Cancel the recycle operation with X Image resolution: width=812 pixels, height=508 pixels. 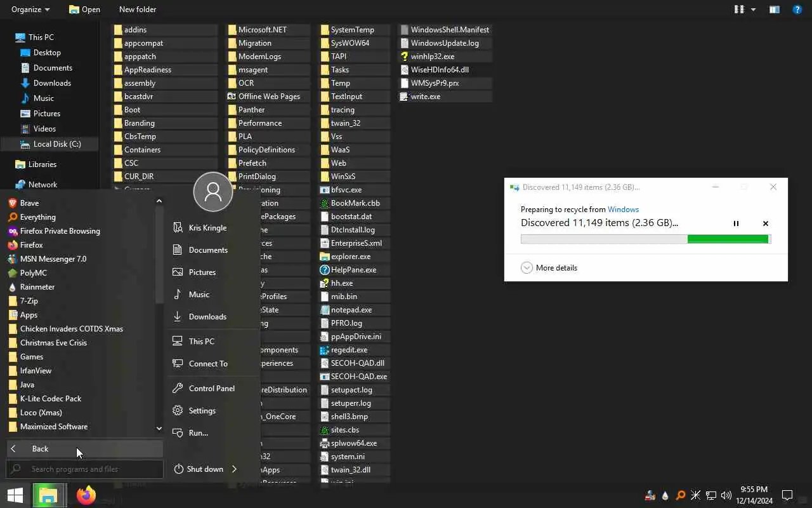click(765, 224)
